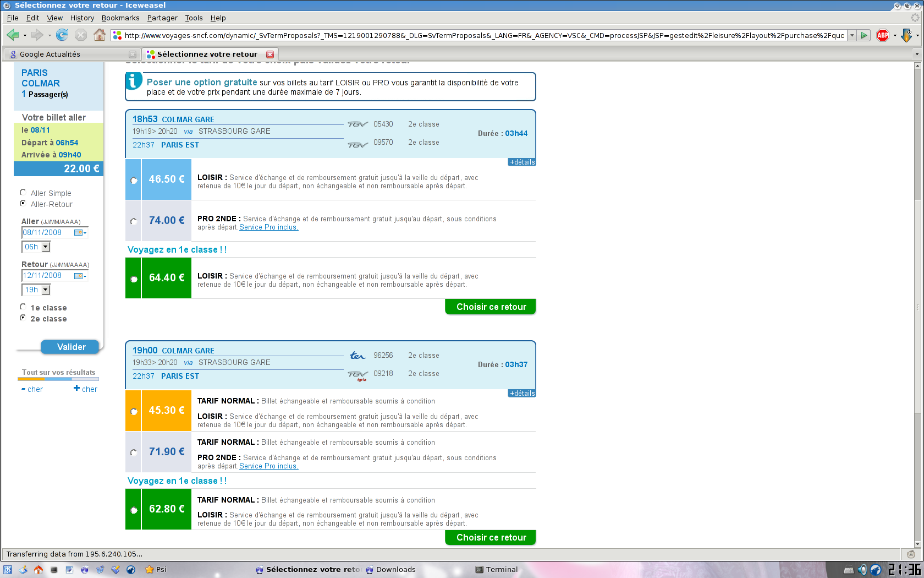The width and height of the screenshot is (924, 578).
Task: Open the forward button history dropdown
Action: click(50, 36)
